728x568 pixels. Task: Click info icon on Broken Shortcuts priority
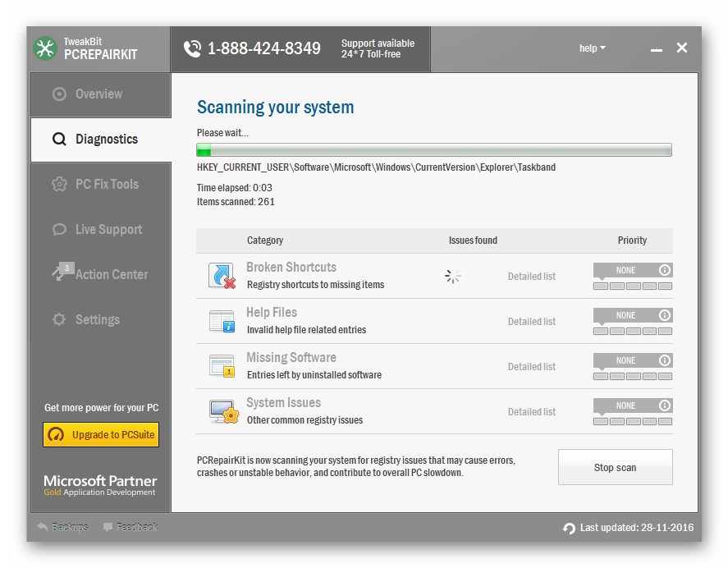point(665,270)
